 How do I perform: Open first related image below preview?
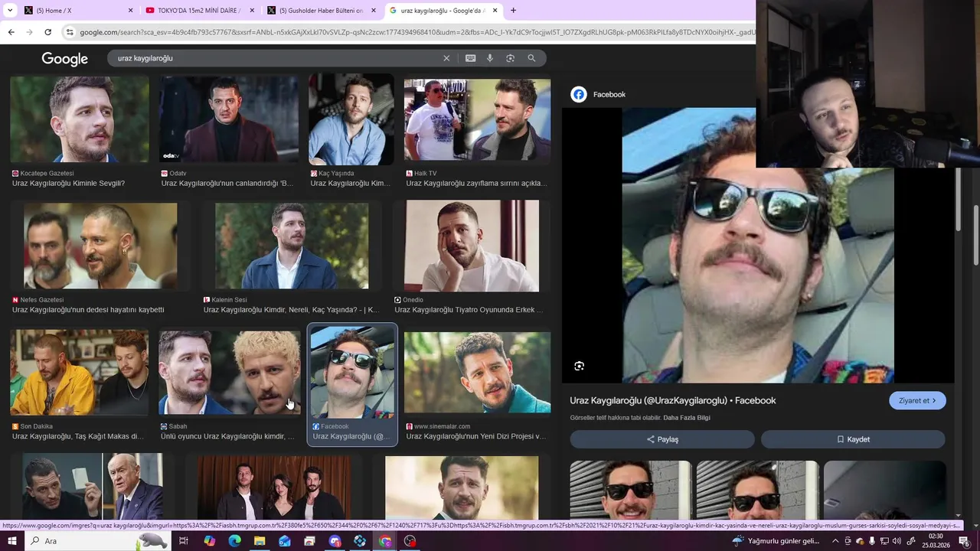[x=631, y=490]
